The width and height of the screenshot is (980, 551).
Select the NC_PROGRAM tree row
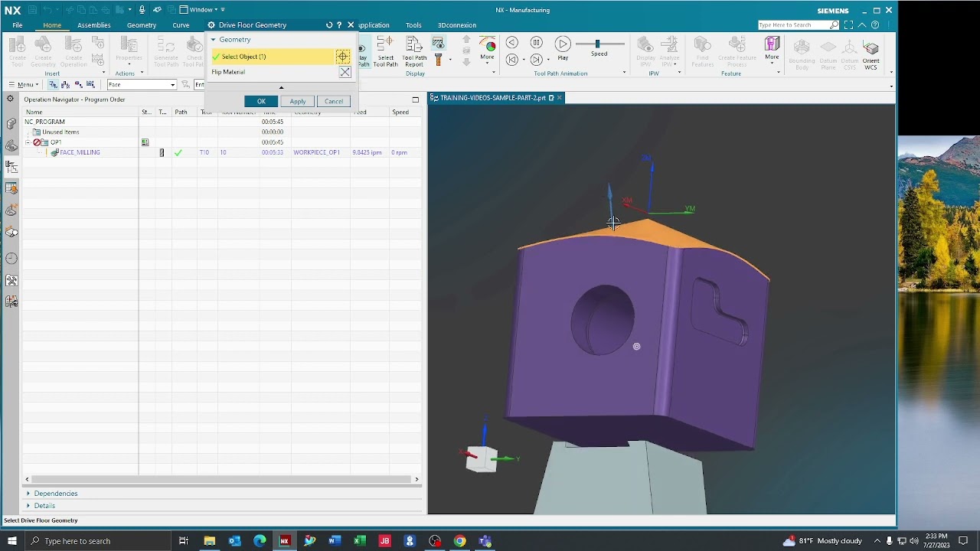tap(222, 122)
